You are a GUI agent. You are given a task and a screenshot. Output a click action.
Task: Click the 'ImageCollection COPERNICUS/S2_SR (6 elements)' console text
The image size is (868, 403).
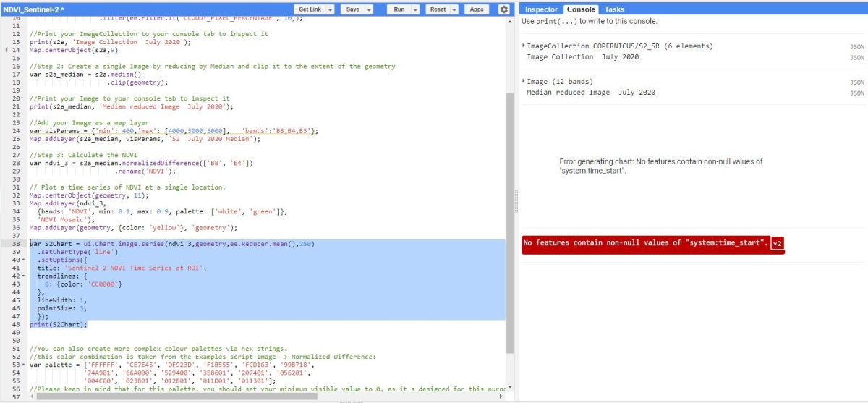pos(620,46)
